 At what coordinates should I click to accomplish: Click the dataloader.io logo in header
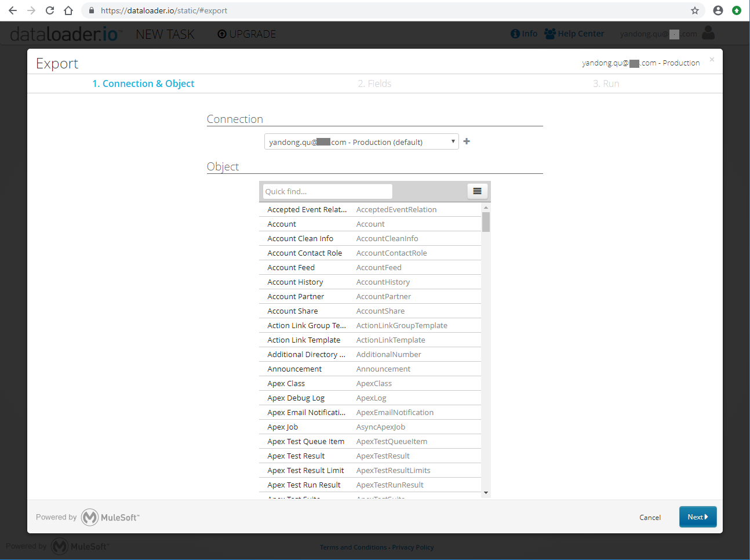tap(65, 34)
